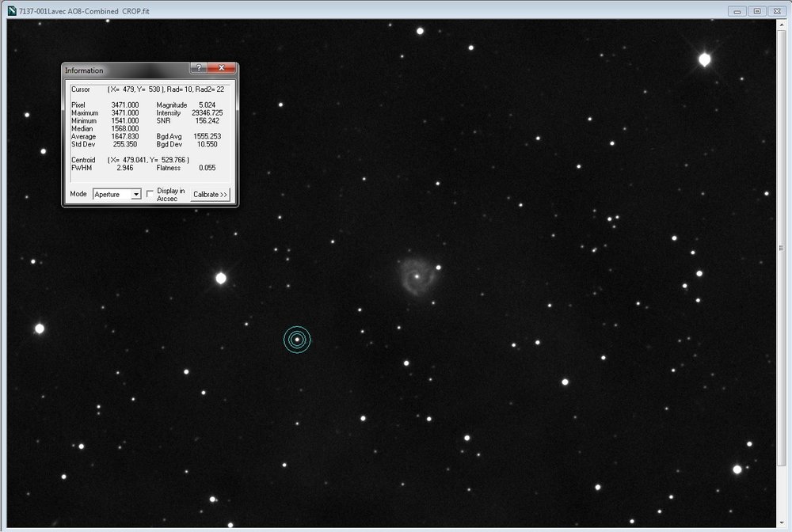Click the Intensity value 29346.725

(207, 113)
